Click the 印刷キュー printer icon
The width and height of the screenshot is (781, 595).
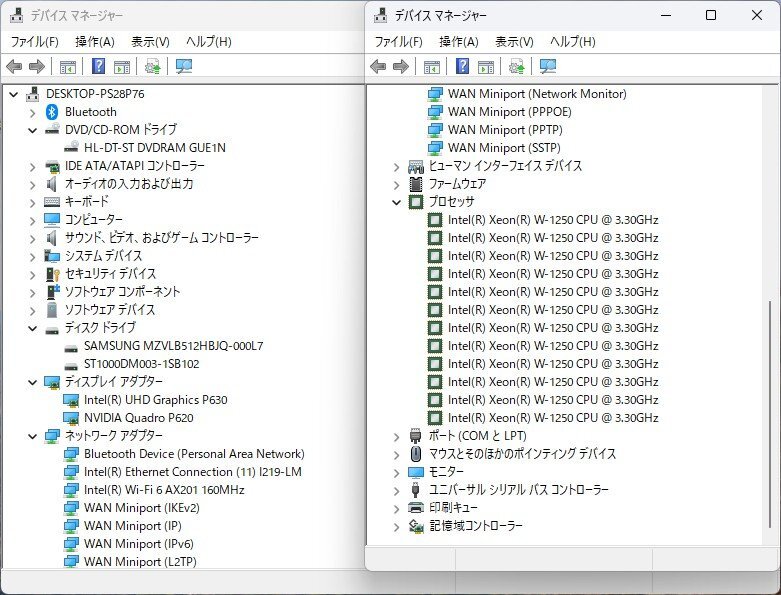(416, 507)
